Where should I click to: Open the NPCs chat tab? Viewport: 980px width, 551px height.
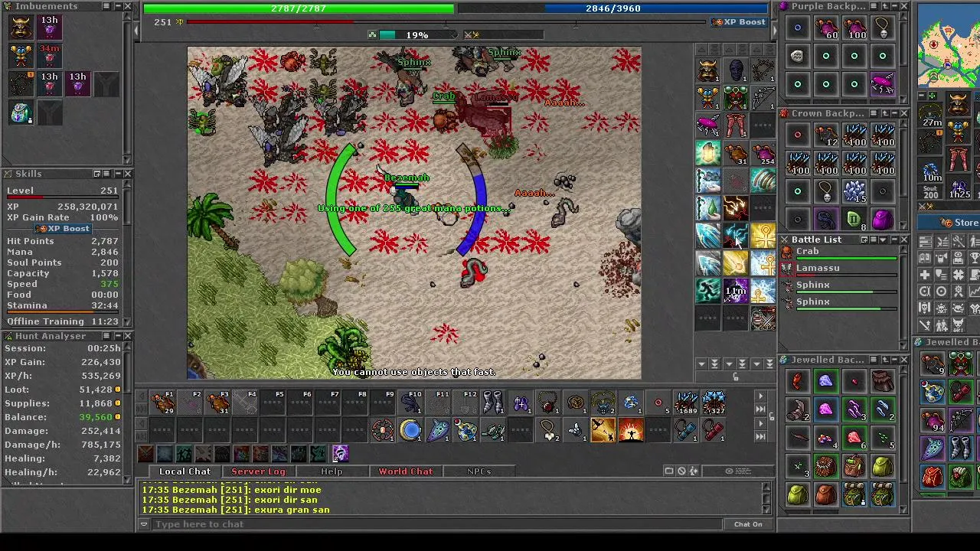coord(479,471)
